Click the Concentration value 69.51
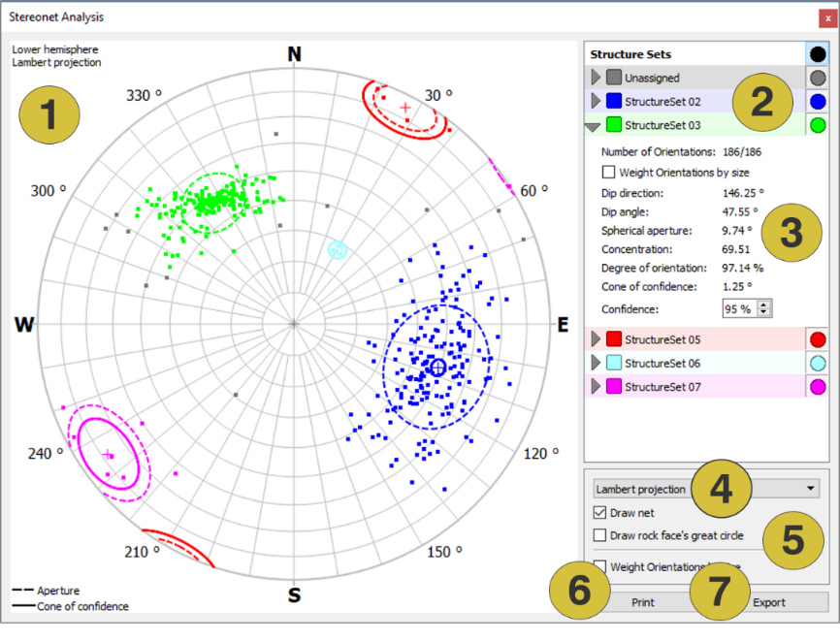This screenshot has width=840, height=641. 735,249
